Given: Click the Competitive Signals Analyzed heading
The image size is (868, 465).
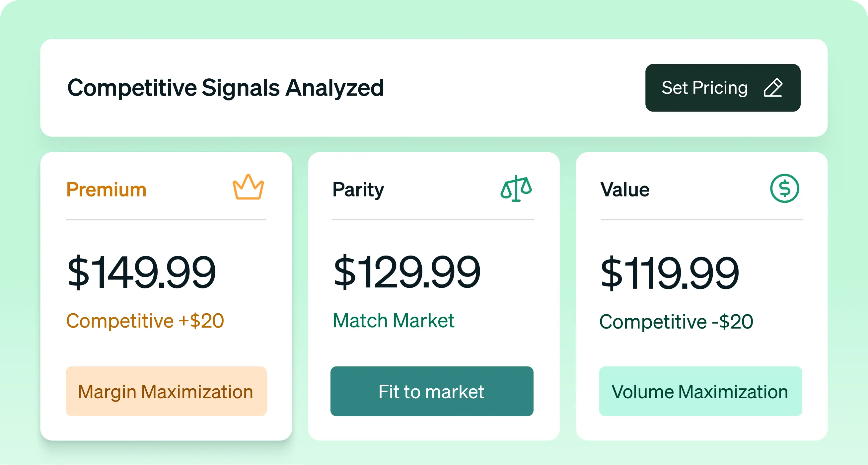Looking at the screenshot, I should 225,88.
